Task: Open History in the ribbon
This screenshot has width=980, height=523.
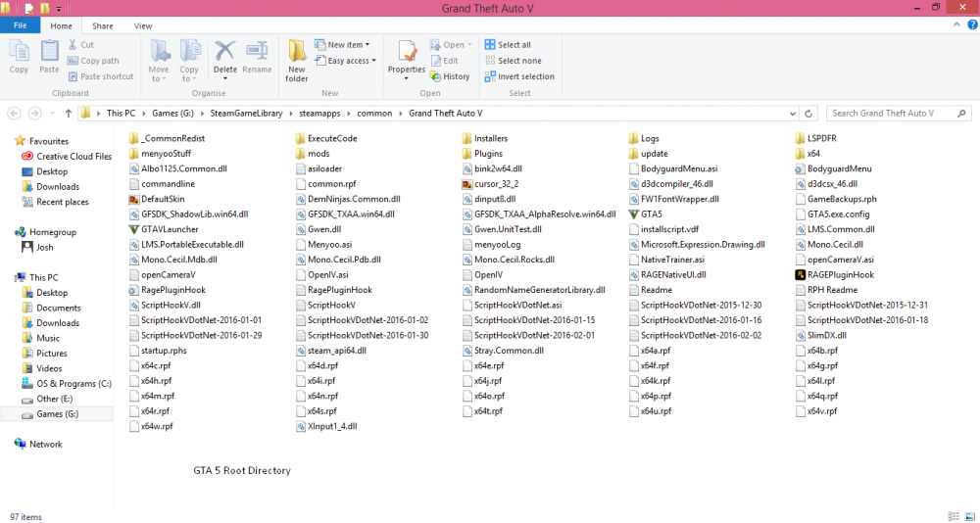Action: pos(450,76)
